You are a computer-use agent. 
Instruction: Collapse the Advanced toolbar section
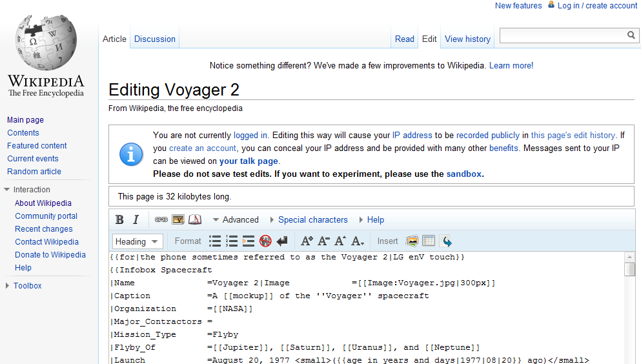(236, 220)
